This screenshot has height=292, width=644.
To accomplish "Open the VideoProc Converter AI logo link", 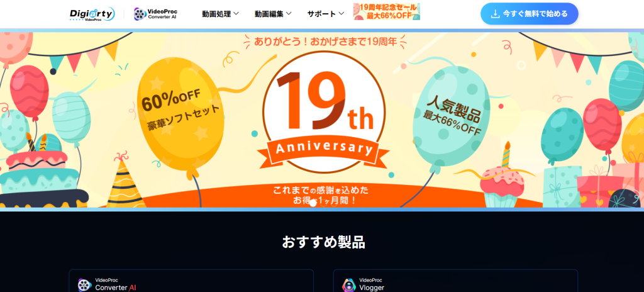I will (155, 14).
